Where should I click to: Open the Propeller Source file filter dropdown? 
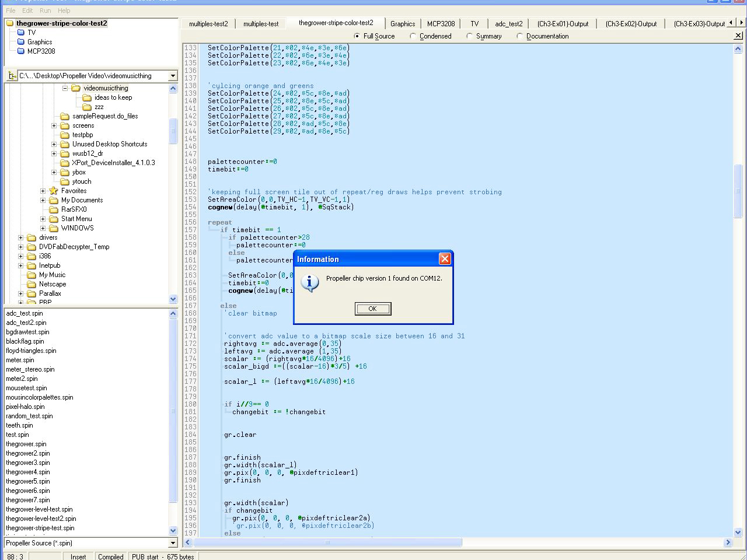click(173, 543)
